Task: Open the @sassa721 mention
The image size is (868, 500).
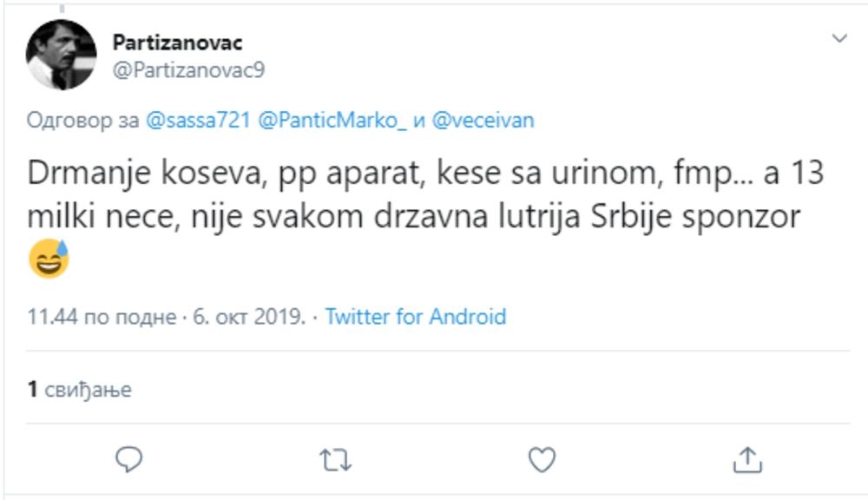Action: (197, 120)
